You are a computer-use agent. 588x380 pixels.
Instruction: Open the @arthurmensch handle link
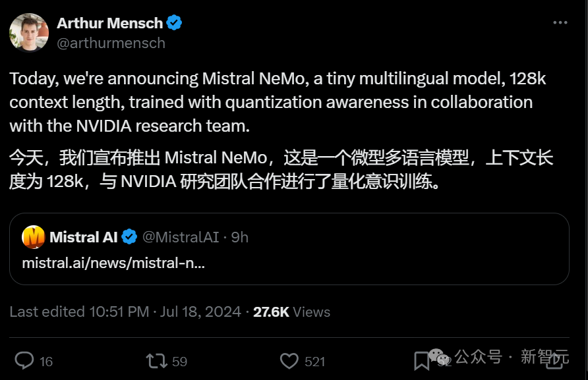[111, 43]
